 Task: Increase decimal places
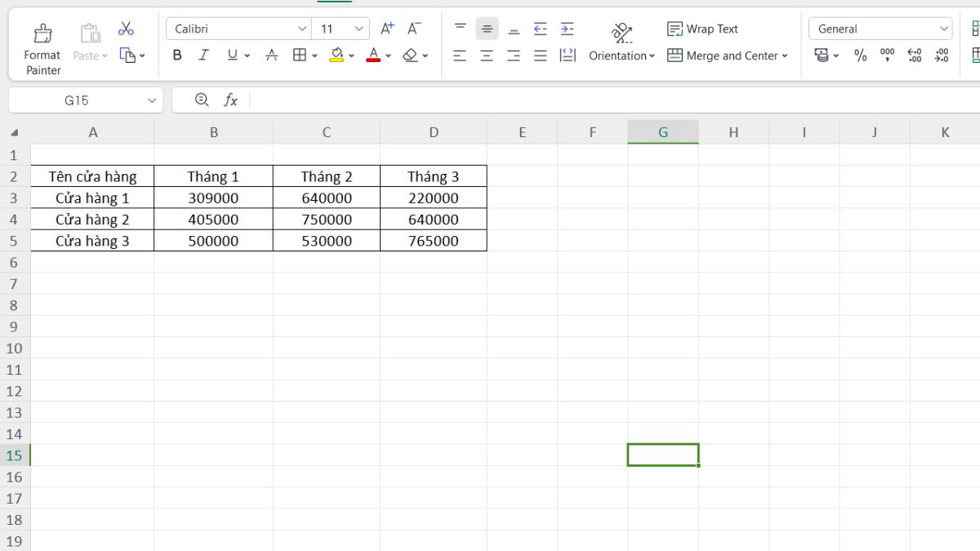(x=915, y=56)
